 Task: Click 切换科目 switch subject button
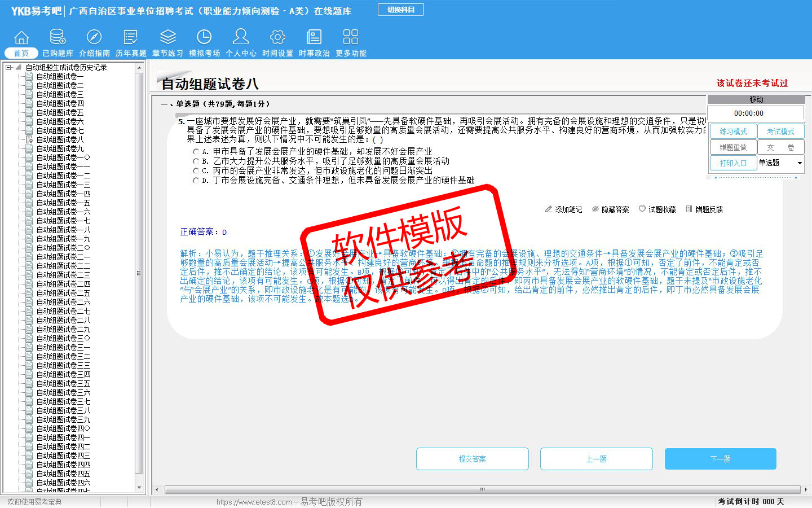[400, 10]
